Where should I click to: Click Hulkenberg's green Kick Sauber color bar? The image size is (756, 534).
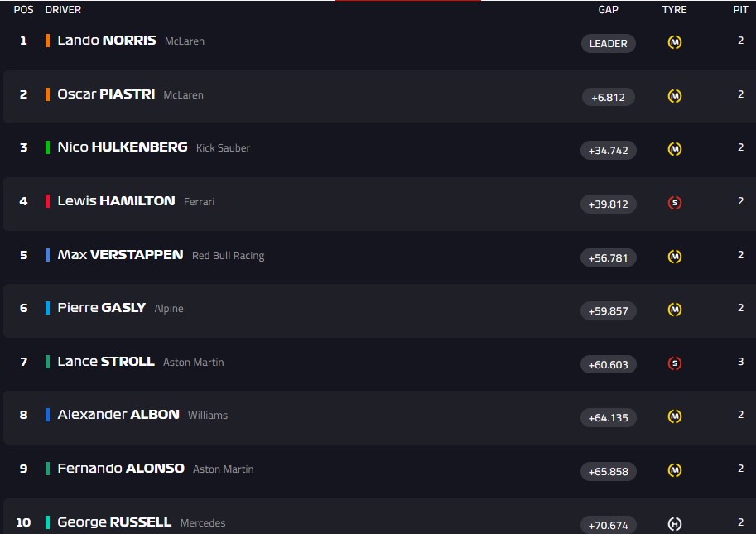(48, 147)
